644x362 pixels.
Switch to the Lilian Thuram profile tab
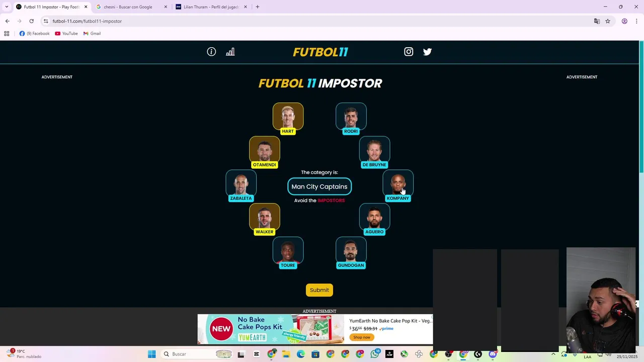210,7
